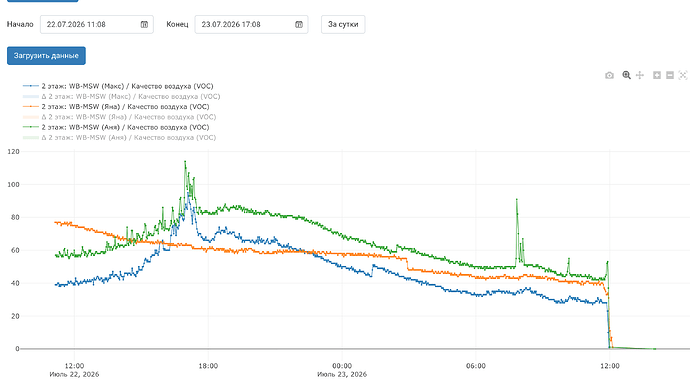The image size is (690, 385).
Task: Click the green Аня peak near 18:00
Action: 185,161
